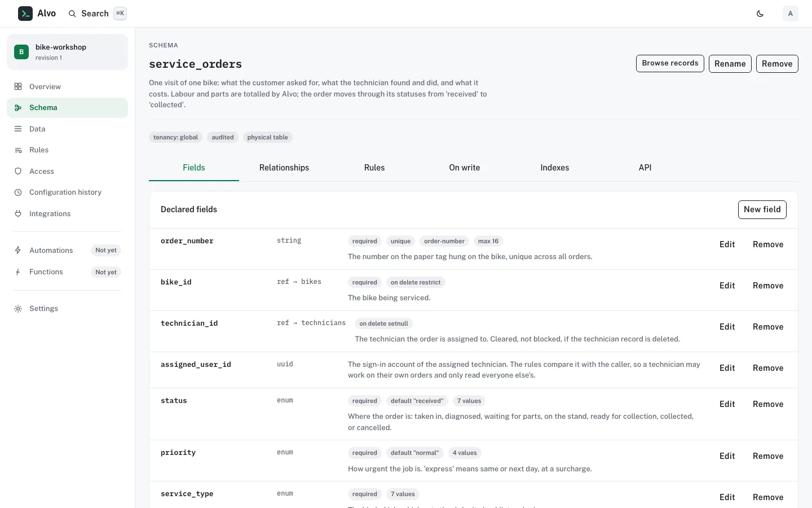
Task: Open the On write tab
Action: coord(465,168)
